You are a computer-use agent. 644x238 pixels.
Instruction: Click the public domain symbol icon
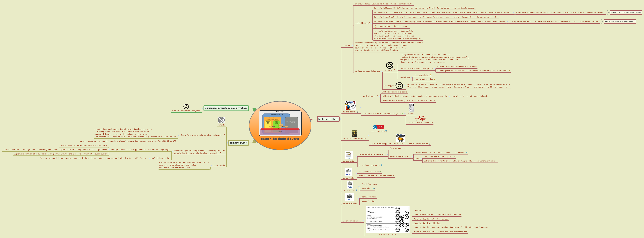221,120
